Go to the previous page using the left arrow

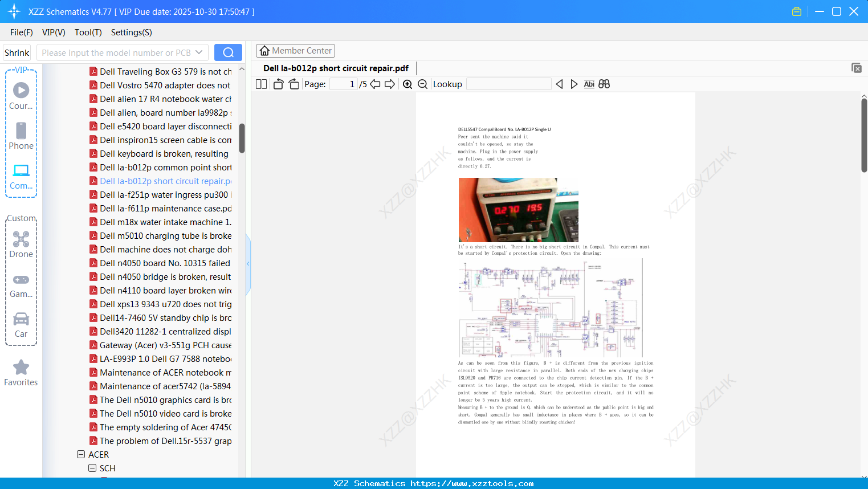(x=375, y=84)
